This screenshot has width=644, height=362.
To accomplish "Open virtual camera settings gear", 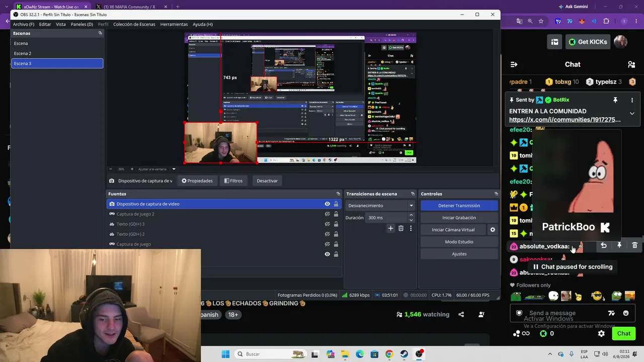I will coord(493,230).
